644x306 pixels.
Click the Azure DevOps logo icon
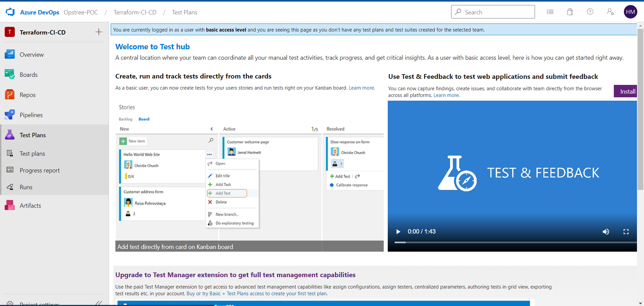(10, 12)
